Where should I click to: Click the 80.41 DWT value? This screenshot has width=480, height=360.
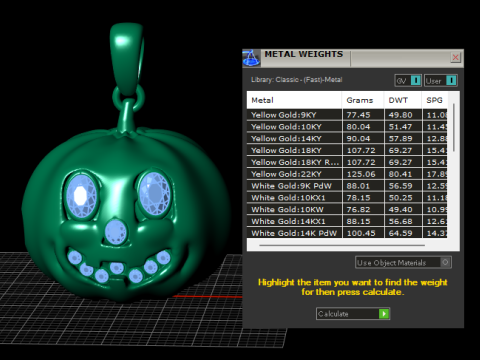pyautogui.click(x=400, y=174)
